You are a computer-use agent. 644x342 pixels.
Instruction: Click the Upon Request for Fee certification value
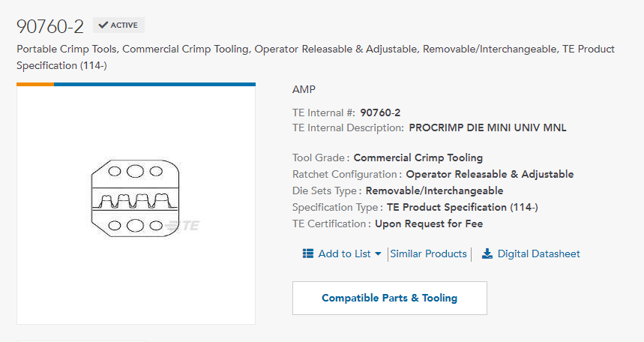pyautogui.click(x=429, y=223)
